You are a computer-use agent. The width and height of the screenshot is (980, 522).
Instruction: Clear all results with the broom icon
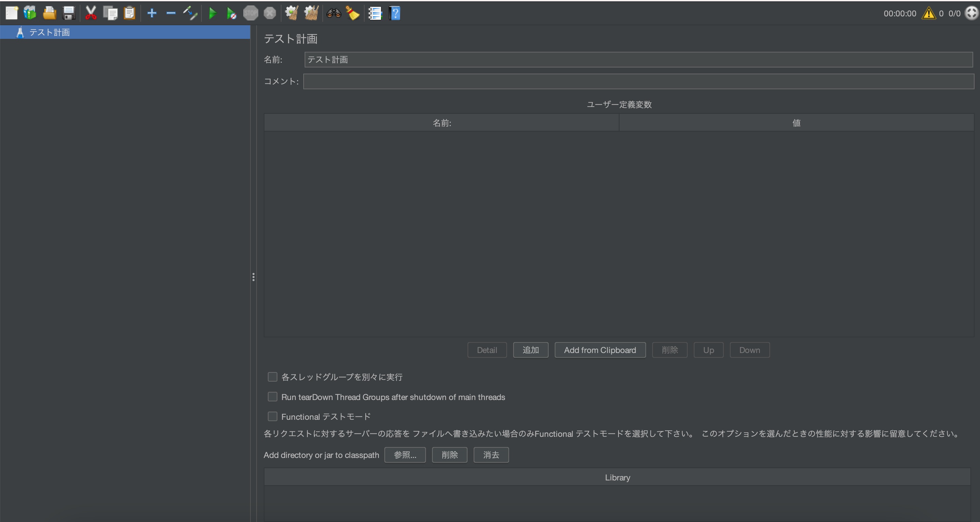click(x=311, y=13)
